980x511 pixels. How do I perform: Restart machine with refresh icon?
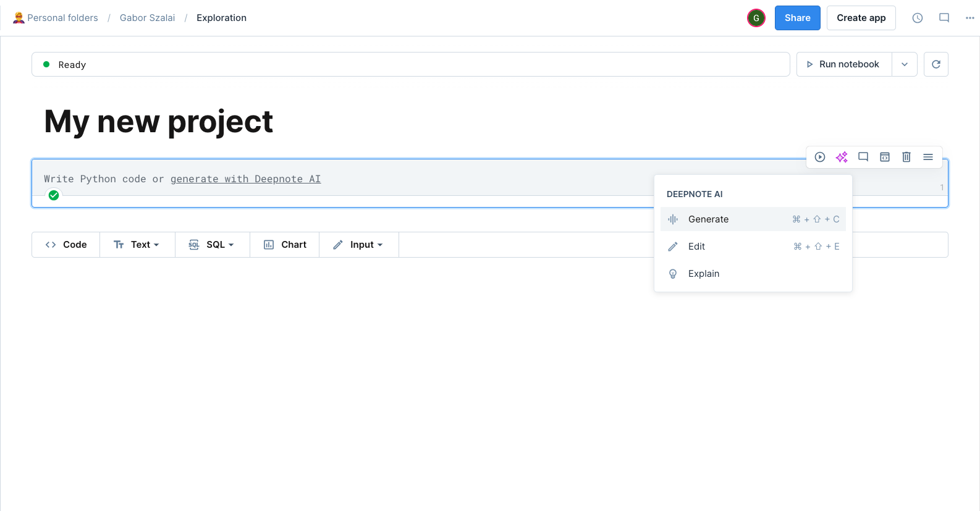click(936, 64)
